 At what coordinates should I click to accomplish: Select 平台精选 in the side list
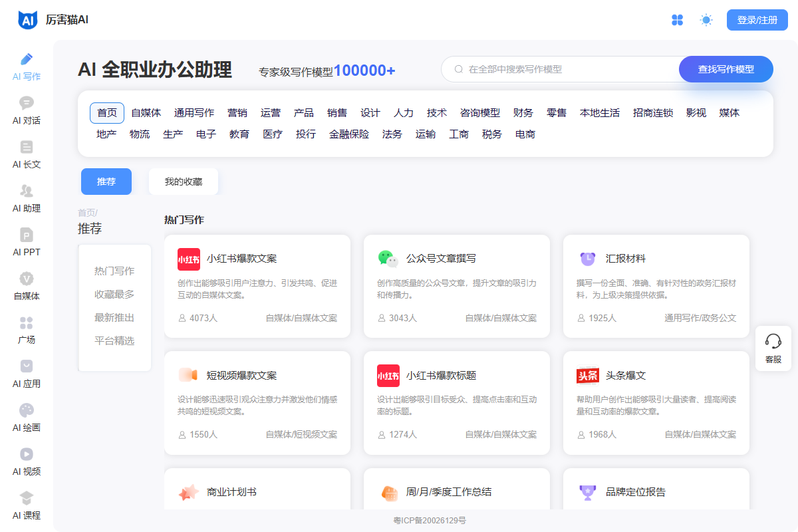coord(114,340)
